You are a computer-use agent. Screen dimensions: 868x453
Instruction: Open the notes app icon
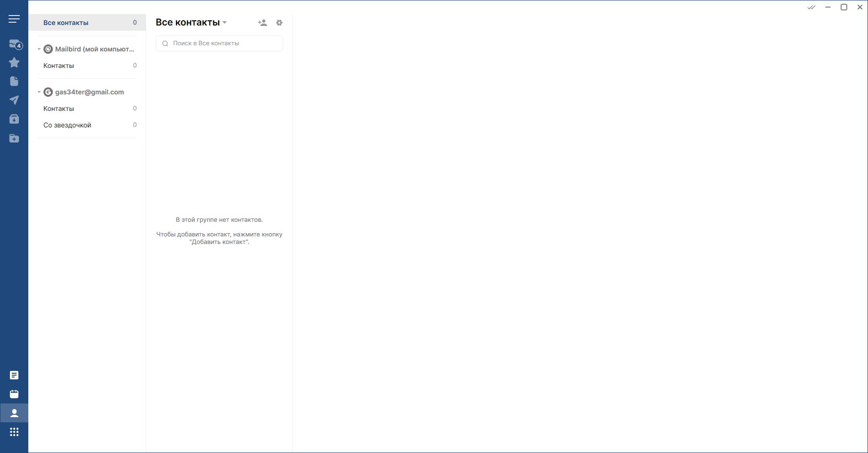(x=14, y=375)
